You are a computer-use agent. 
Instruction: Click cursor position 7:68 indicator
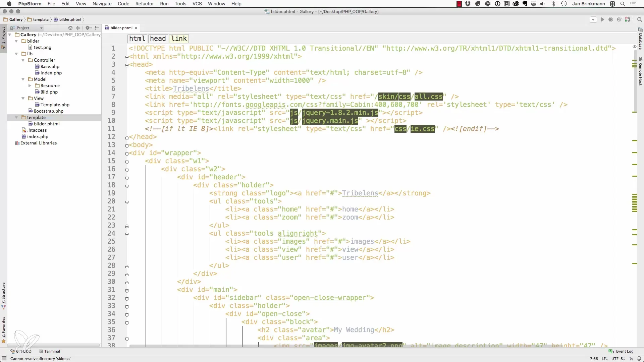click(x=594, y=359)
